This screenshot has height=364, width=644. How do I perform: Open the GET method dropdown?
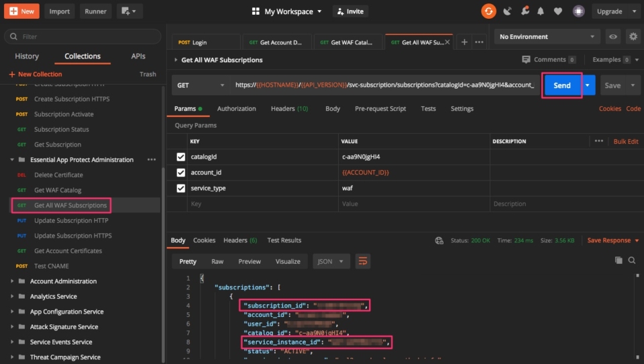coord(201,85)
